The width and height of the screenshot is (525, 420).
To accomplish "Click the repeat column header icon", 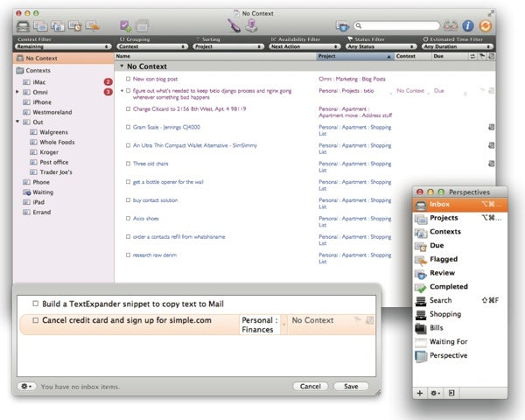I will tap(472, 56).
